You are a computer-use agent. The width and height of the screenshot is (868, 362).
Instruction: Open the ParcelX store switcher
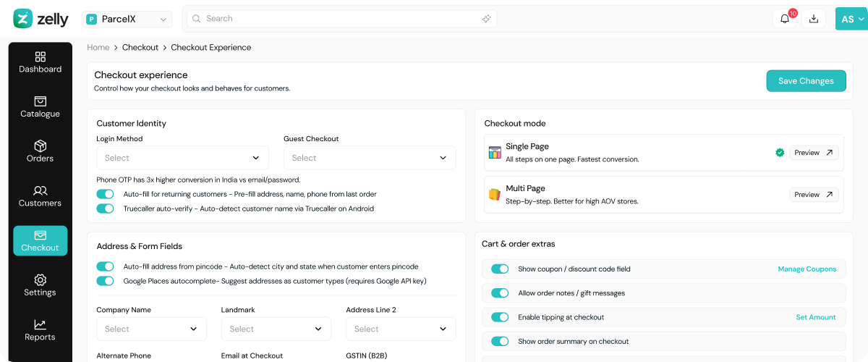[x=127, y=20]
